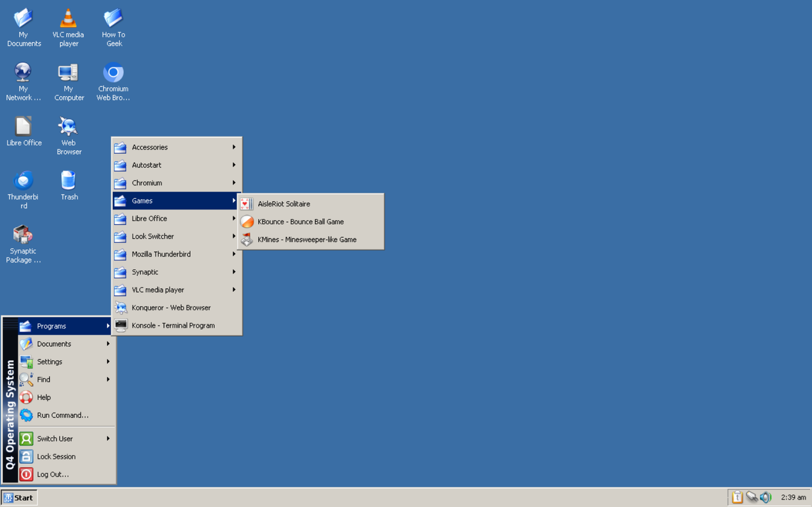
Task: Click the Help lifebuoy icon
Action: click(26, 397)
